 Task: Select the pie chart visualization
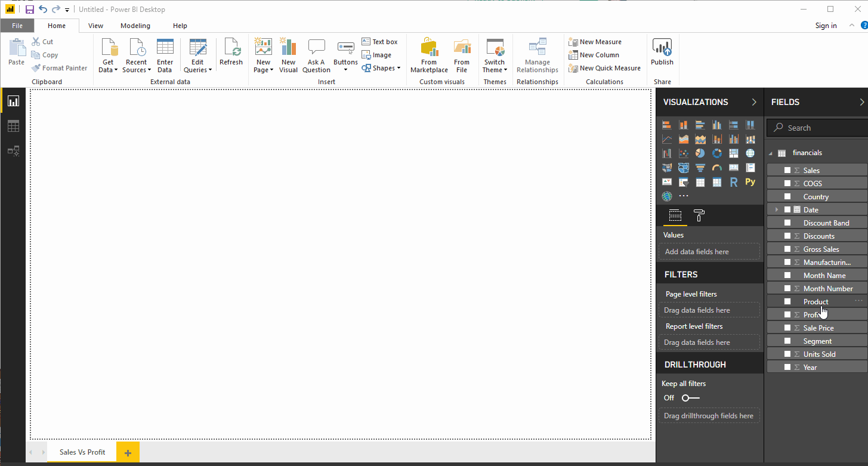pos(700,153)
